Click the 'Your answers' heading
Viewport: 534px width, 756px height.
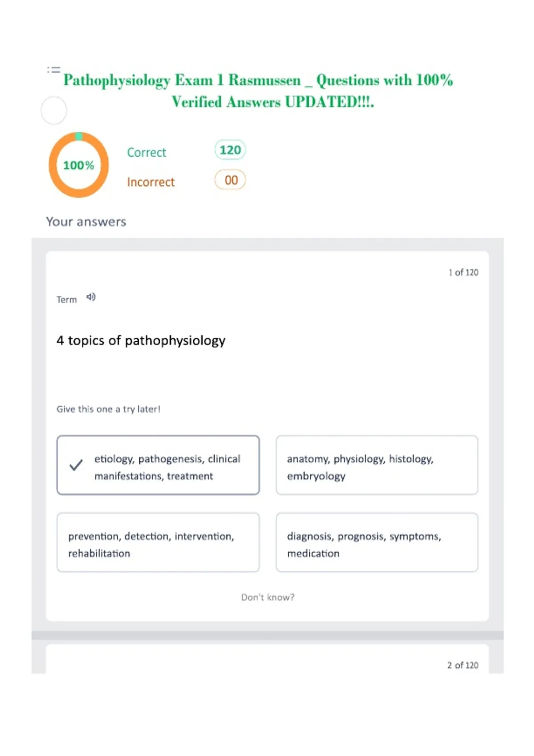click(x=86, y=221)
